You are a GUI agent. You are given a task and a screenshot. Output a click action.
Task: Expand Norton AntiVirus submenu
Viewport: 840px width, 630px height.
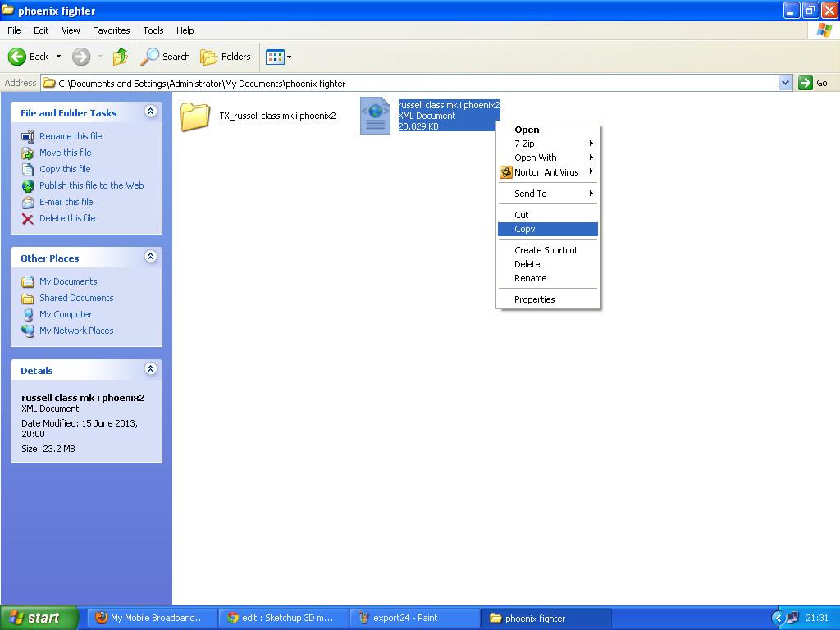pos(548,172)
